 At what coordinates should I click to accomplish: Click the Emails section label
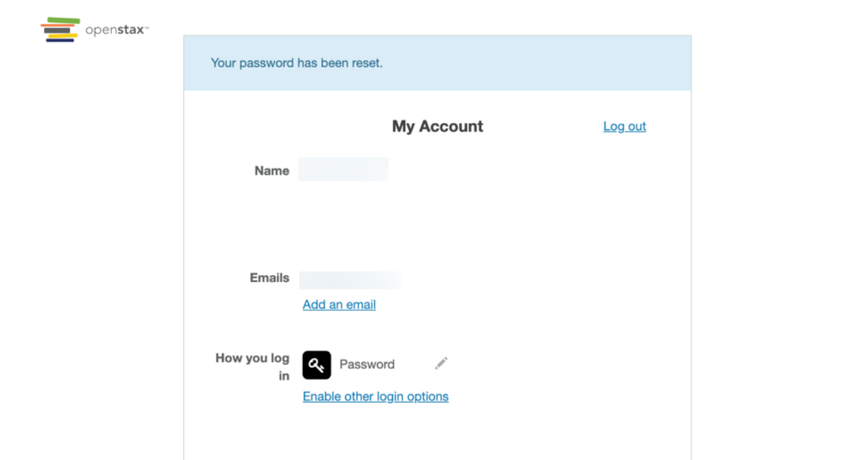pyautogui.click(x=269, y=278)
